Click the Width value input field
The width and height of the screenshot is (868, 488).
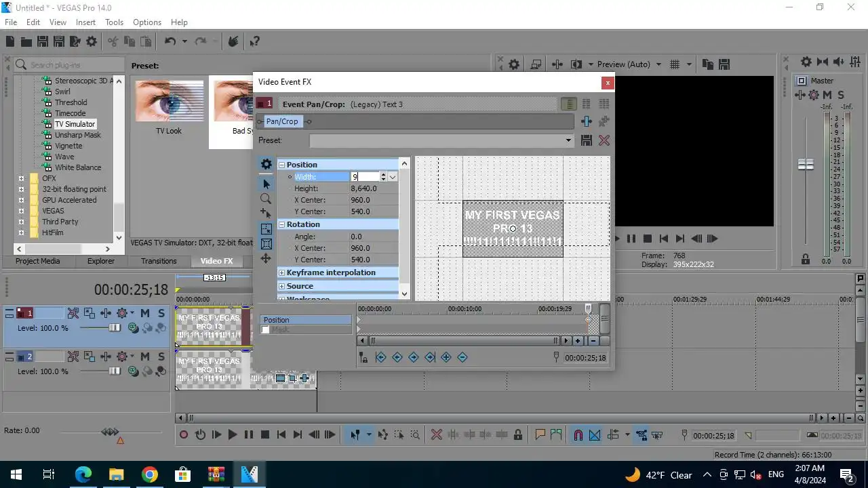coord(364,177)
